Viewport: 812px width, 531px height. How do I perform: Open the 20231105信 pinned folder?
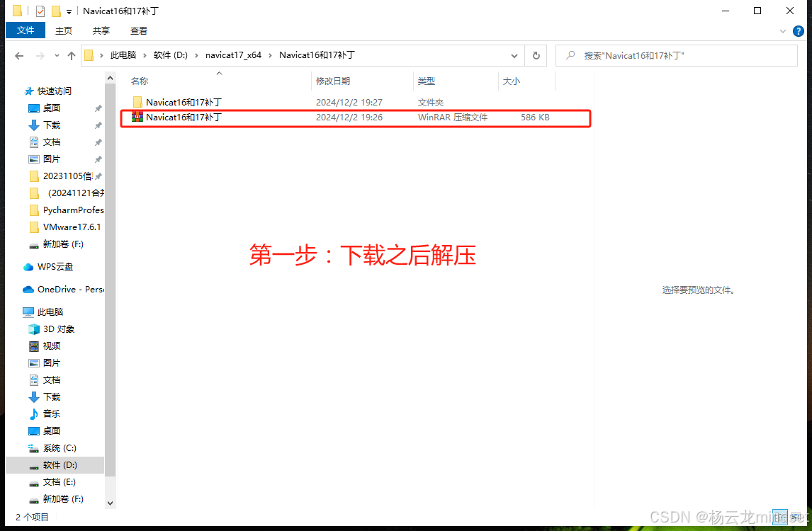pyautogui.click(x=67, y=176)
